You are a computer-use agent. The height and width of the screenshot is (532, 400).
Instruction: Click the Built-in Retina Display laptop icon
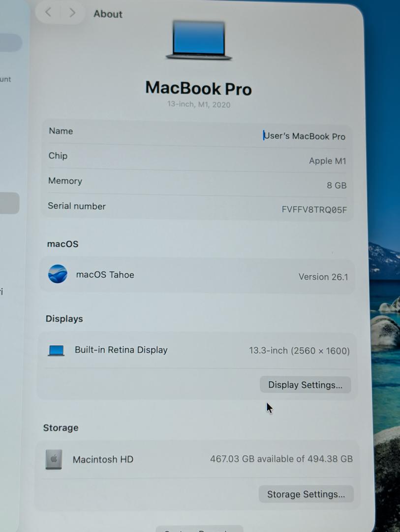point(57,350)
